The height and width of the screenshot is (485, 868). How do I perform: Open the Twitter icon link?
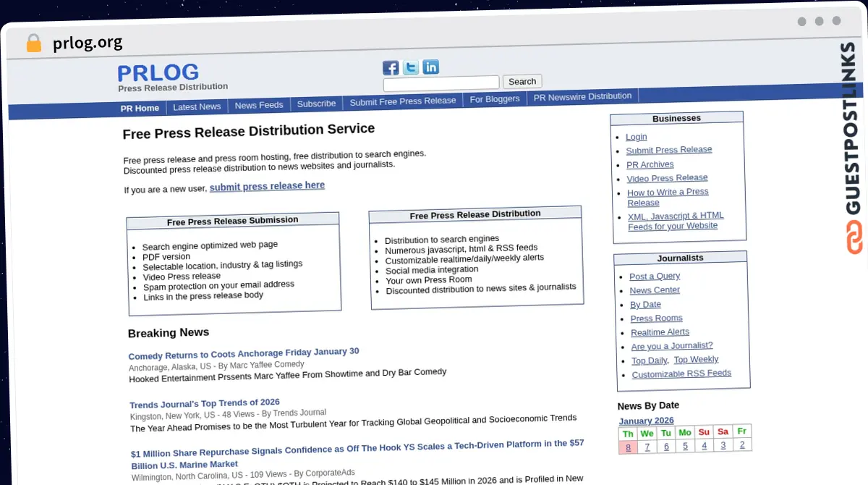coord(411,67)
